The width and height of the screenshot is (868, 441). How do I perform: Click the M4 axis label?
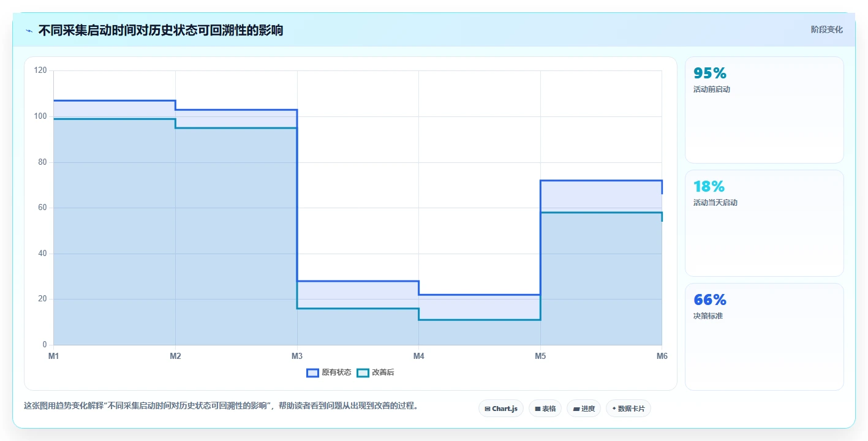click(x=418, y=356)
